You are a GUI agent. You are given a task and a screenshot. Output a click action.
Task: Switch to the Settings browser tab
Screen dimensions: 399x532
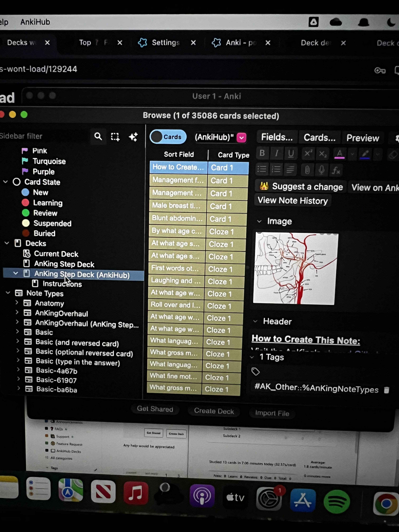(165, 43)
